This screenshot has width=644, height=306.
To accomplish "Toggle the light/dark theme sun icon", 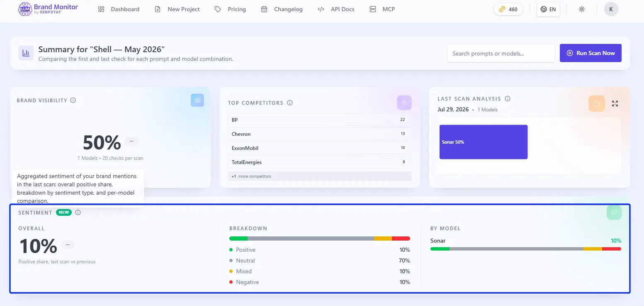I will coord(582,9).
